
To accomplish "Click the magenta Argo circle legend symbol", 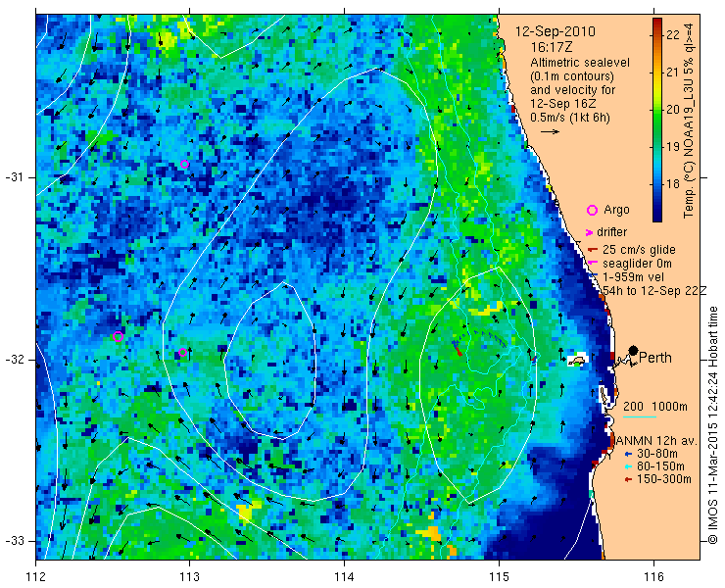I will click(592, 211).
